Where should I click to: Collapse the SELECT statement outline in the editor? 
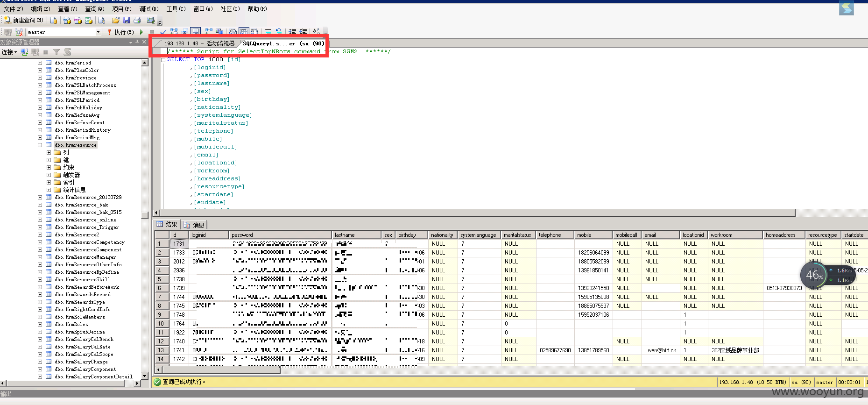pyautogui.click(x=163, y=60)
